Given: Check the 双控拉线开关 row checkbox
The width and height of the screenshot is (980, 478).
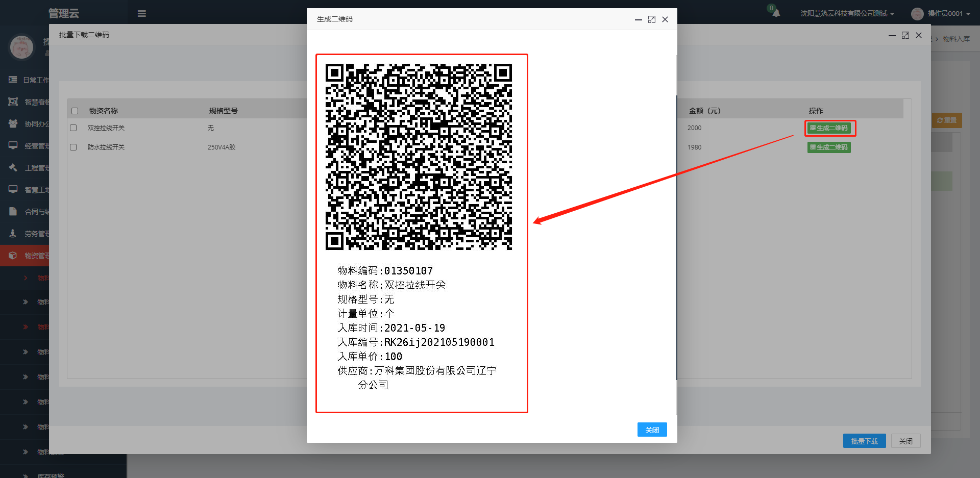Looking at the screenshot, I should 73,128.
